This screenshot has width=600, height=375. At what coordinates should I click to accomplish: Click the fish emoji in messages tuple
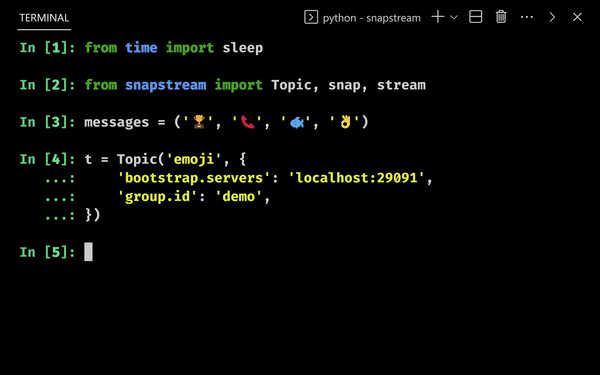click(297, 122)
